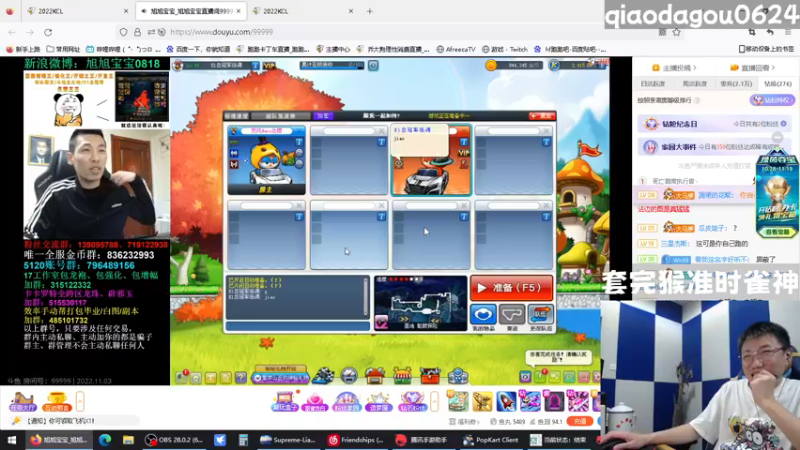Click the red exit button in room header

(x=542, y=116)
